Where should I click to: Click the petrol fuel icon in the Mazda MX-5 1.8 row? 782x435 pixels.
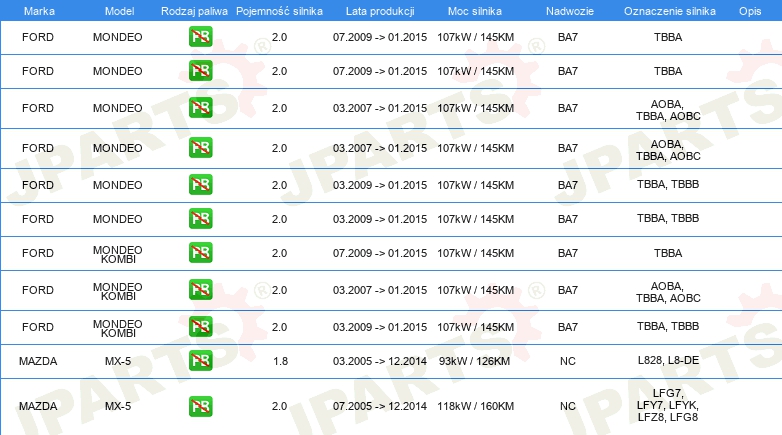pos(200,361)
